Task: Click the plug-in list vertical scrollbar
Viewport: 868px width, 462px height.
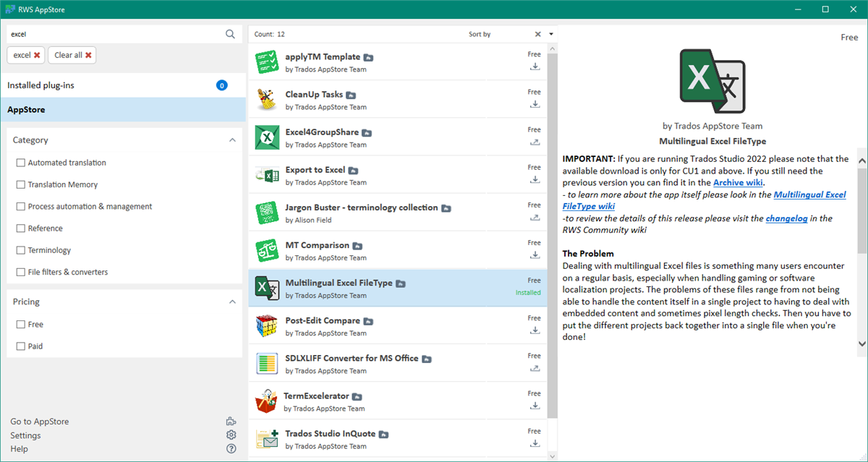Action: pyautogui.click(x=553, y=235)
